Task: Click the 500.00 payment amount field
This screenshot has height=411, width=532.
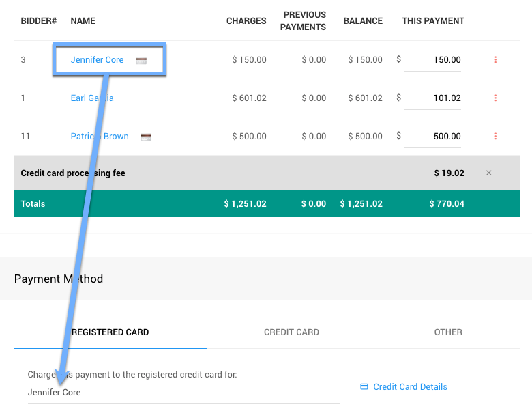Action: point(433,137)
